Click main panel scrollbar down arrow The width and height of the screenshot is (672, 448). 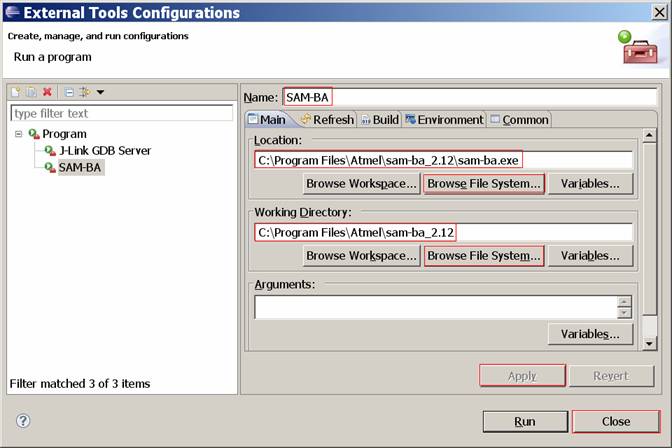click(649, 343)
